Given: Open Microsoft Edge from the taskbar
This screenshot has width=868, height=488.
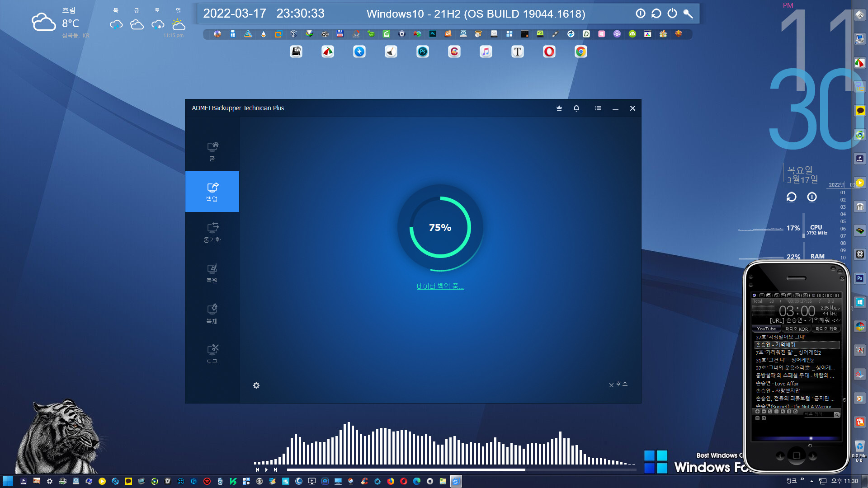Looking at the screenshot, I should (x=417, y=481).
